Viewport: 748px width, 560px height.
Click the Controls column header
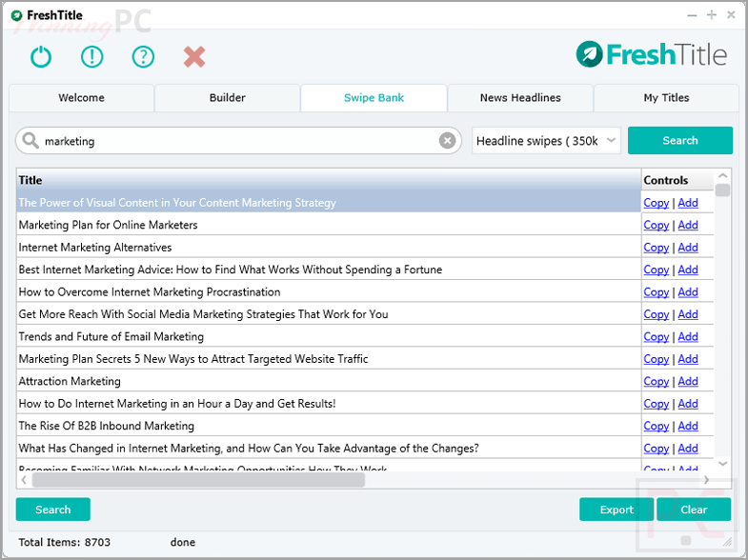tap(677, 180)
